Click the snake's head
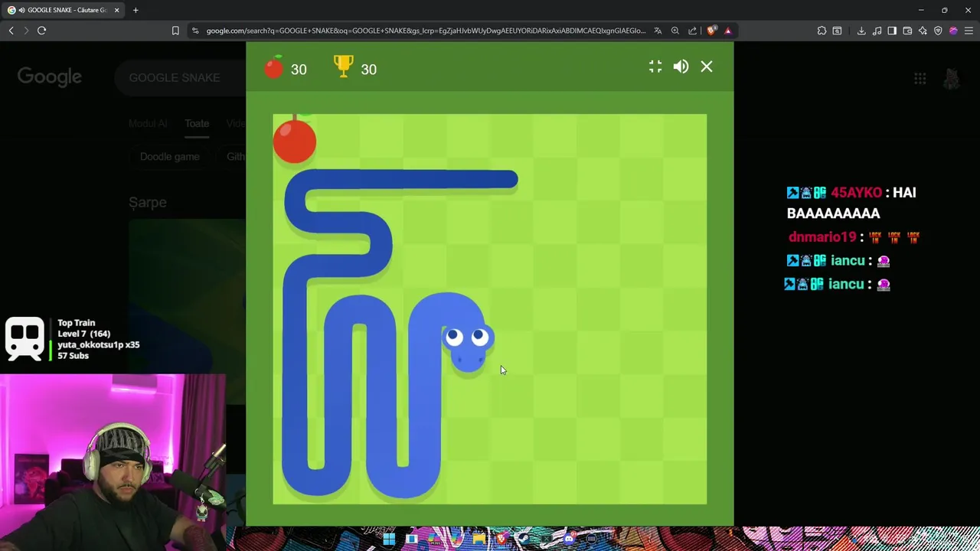The width and height of the screenshot is (980, 551). (x=468, y=348)
